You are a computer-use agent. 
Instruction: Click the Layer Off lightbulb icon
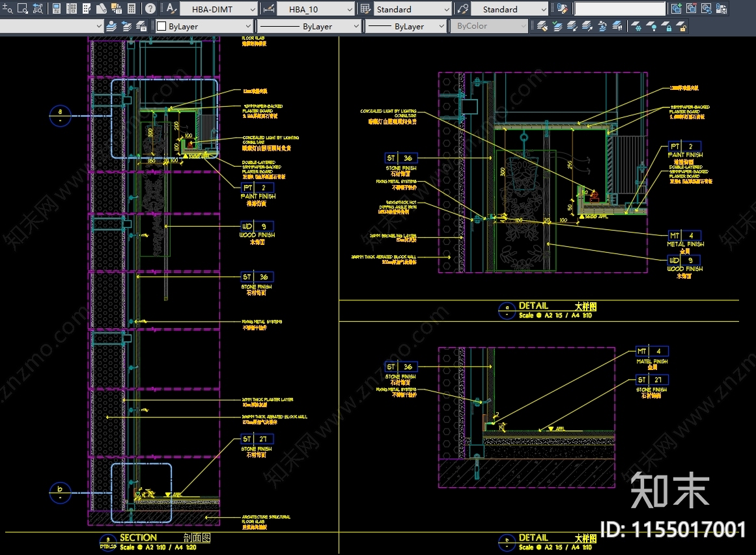[651, 27]
